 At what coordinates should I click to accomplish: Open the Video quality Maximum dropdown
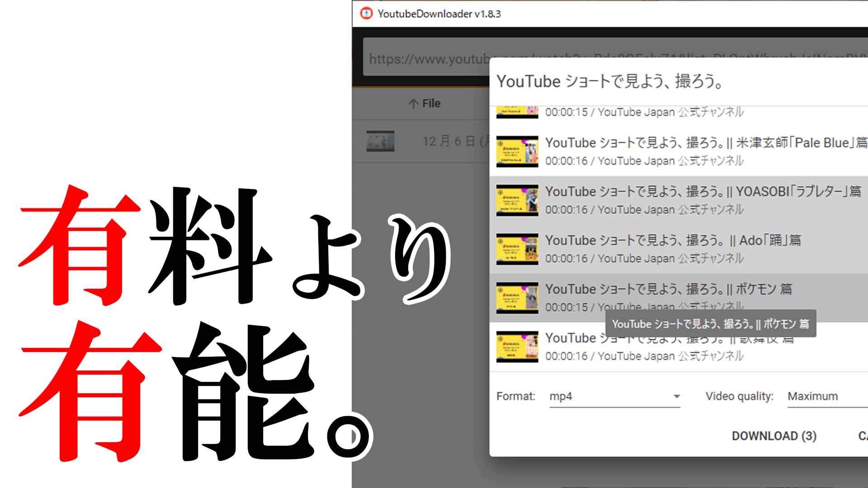[828, 396]
